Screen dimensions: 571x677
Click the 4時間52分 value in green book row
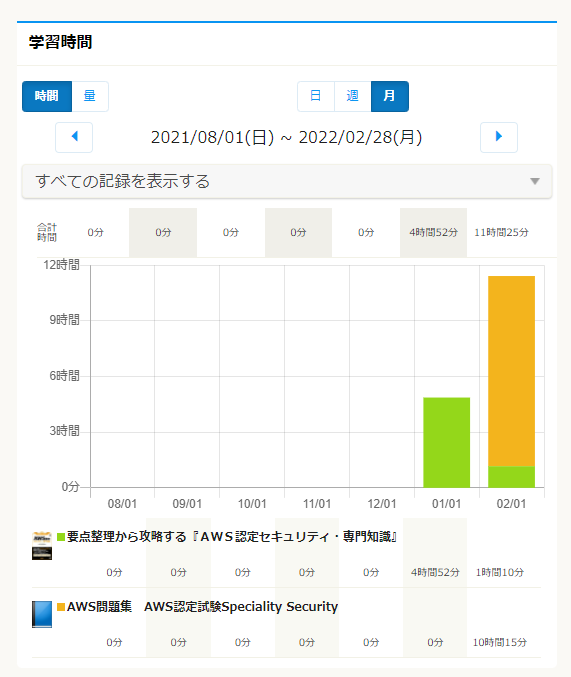[x=435, y=573]
